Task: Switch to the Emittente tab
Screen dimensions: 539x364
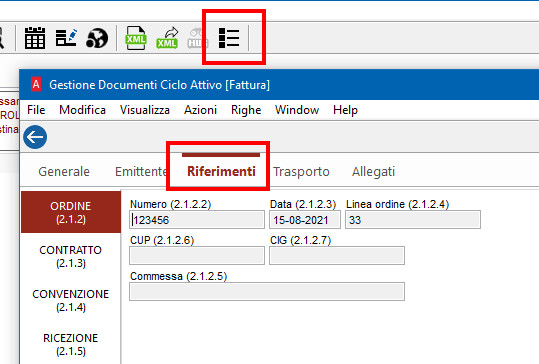Action: point(141,172)
